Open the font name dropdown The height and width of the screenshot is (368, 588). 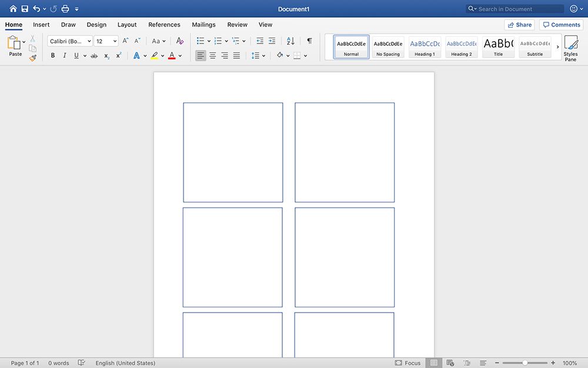tap(89, 41)
